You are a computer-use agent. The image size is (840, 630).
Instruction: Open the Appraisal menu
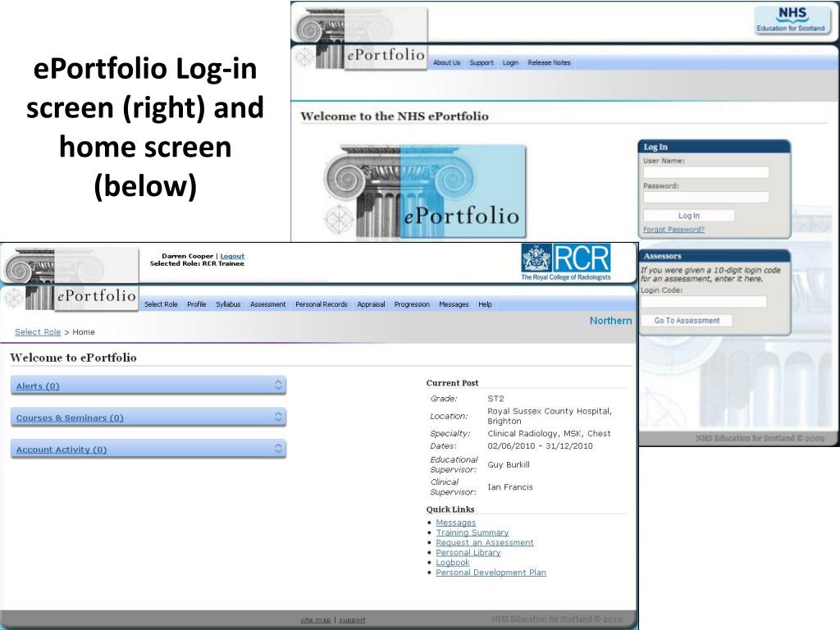click(371, 304)
